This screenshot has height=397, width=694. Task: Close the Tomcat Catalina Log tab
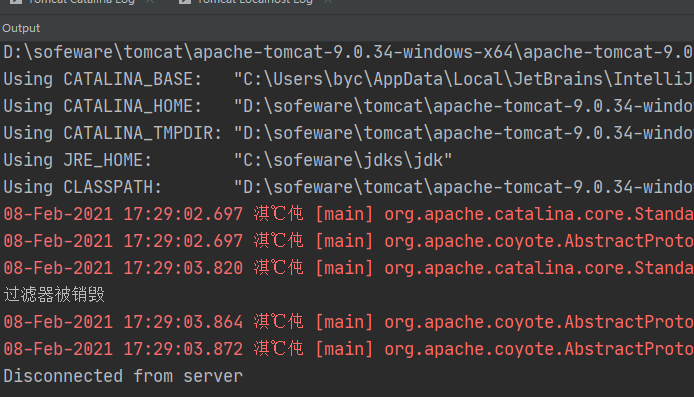(150, 1)
